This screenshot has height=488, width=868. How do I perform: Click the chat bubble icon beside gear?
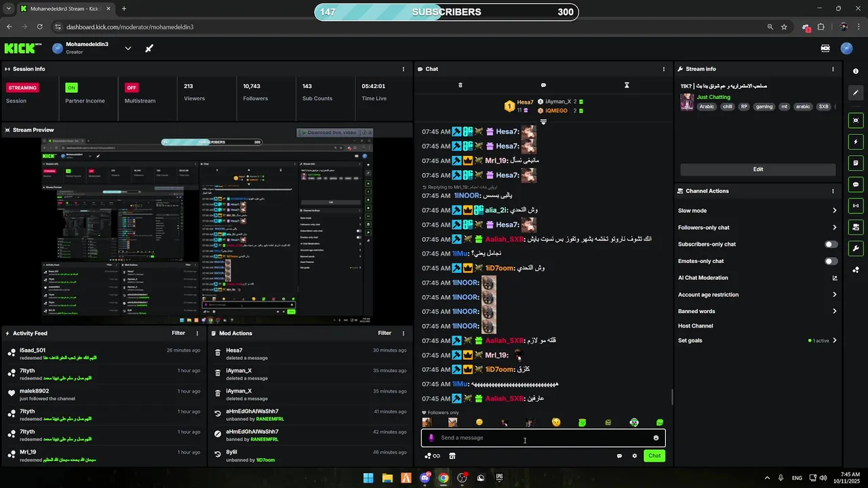(x=619, y=456)
